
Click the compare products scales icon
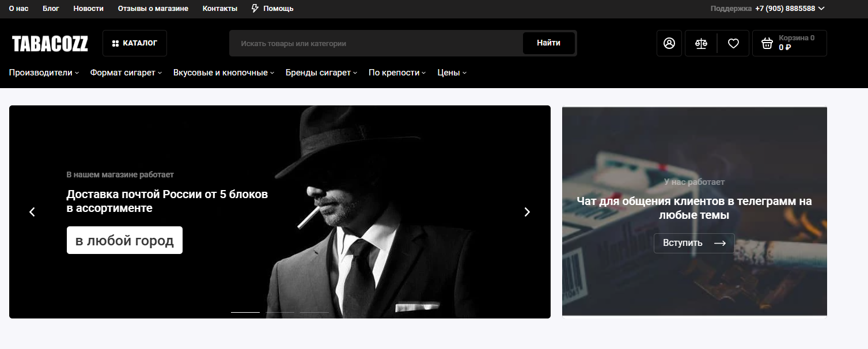coord(701,43)
